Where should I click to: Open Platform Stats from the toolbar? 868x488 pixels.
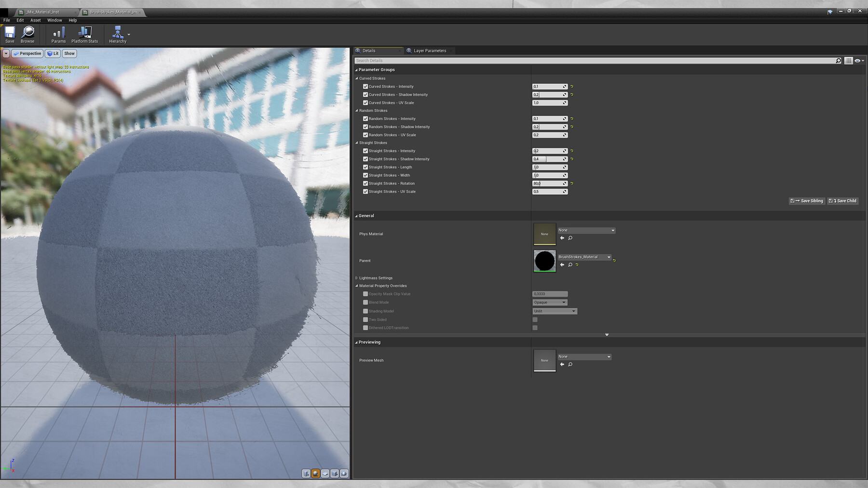pos(84,34)
